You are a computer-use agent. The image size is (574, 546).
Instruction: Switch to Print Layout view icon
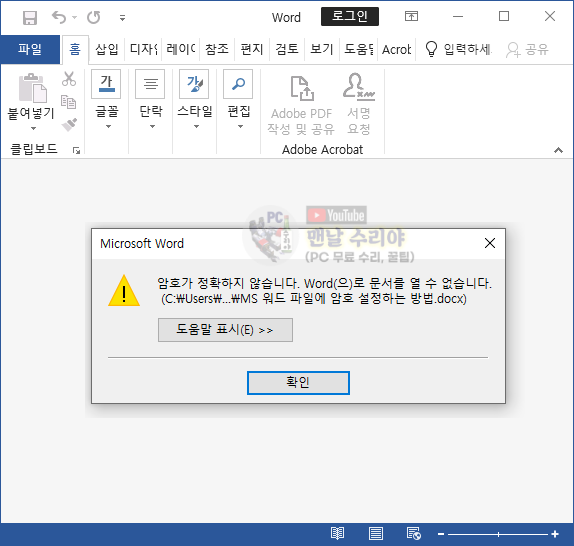(376, 534)
